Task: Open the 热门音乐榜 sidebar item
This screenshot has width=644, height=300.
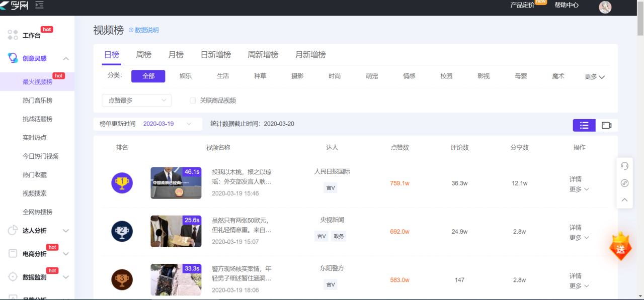Action: point(37,101)
